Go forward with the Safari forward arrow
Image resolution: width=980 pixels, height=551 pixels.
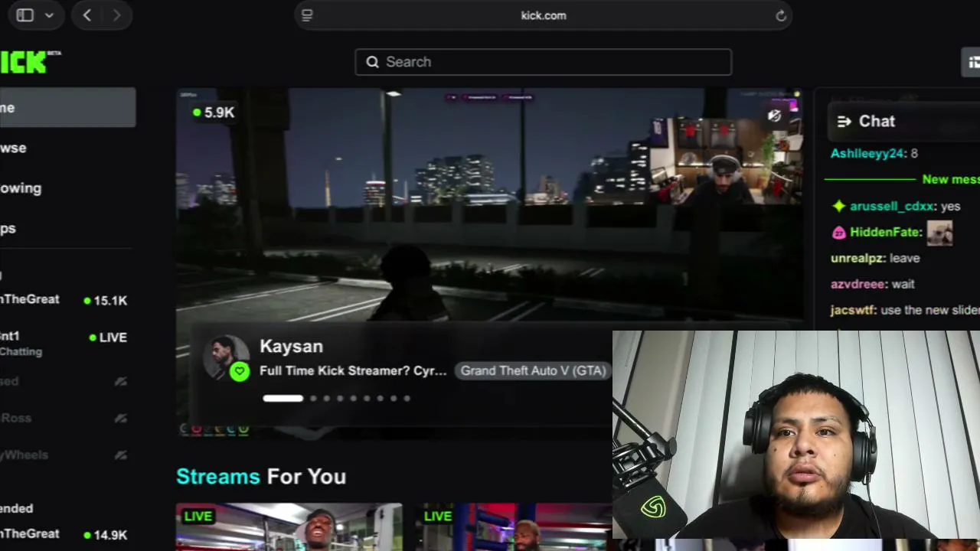[116, 15]
